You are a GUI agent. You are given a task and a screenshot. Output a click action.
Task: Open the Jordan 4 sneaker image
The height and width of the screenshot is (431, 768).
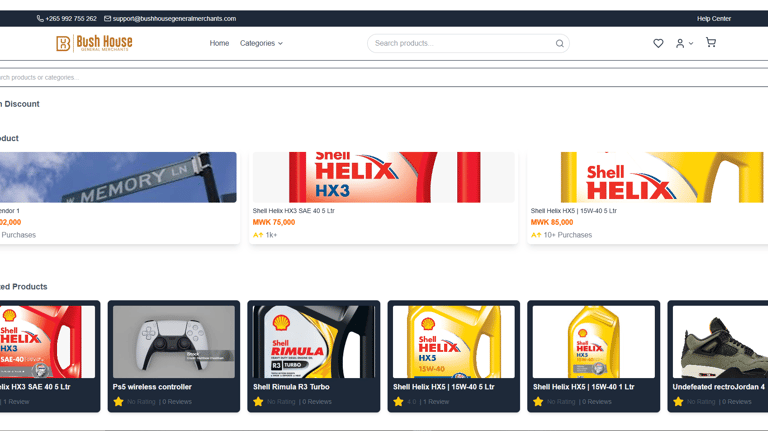720,342
